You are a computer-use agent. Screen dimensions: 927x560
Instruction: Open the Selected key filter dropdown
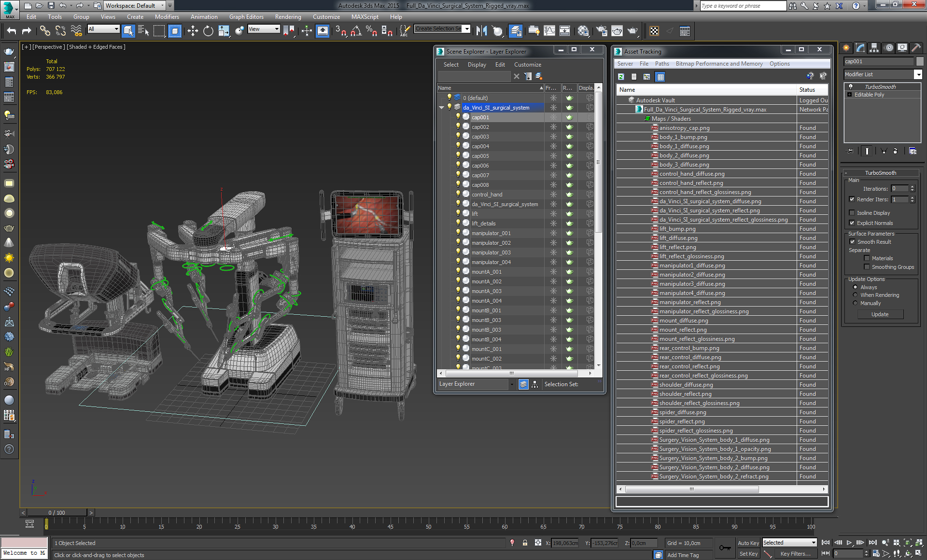click(x=814, y=543)
